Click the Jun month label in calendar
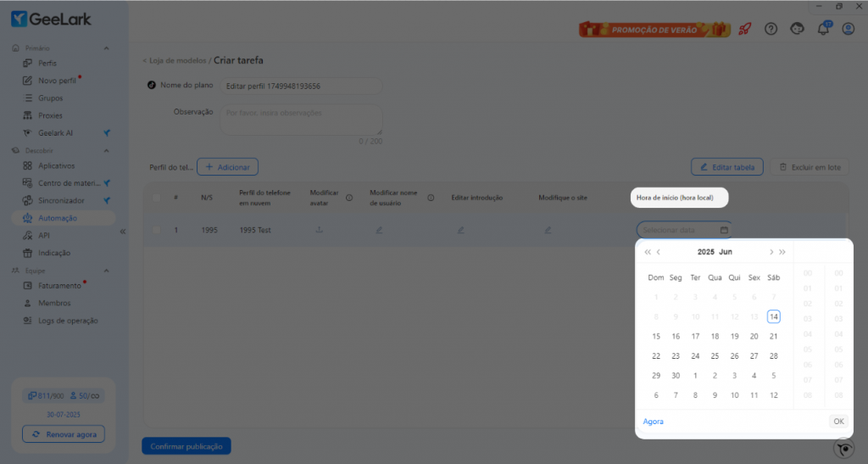The image size is (868, 464). (726, 252)
